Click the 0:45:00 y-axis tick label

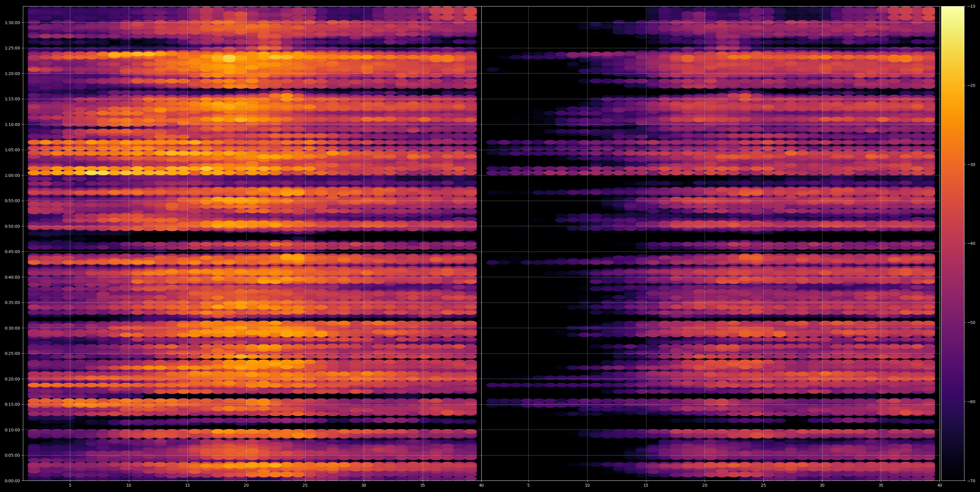coord(12,252)
